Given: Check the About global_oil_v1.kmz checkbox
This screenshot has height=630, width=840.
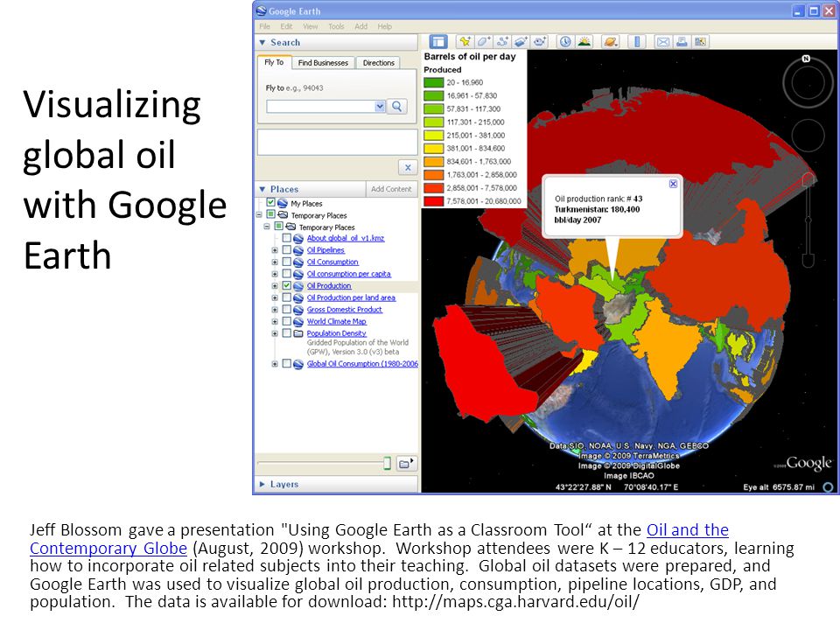Looking at the screenshot, I should [x=287, y=238].
